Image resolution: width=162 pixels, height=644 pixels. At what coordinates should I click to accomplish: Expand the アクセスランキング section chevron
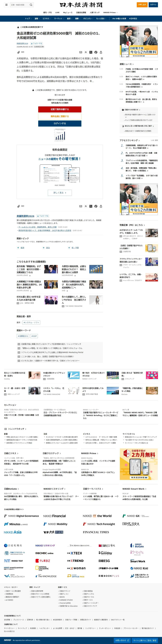(139, 141)
